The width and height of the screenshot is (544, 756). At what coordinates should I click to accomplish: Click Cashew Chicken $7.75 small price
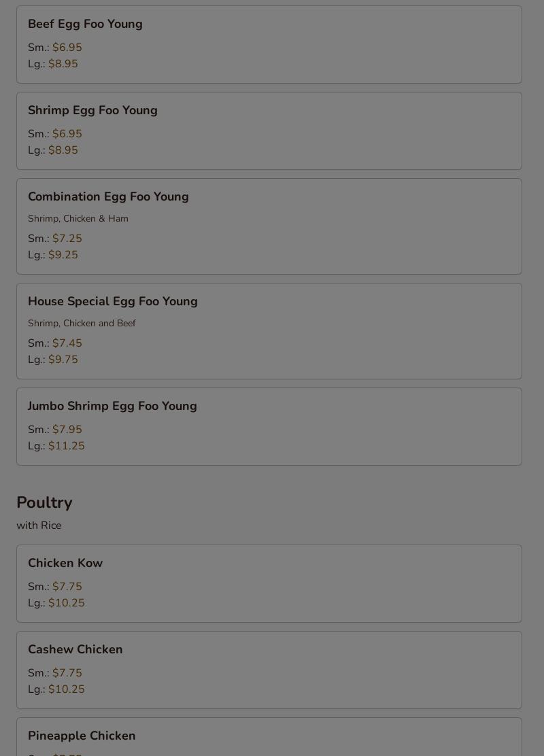coord(67,673)
